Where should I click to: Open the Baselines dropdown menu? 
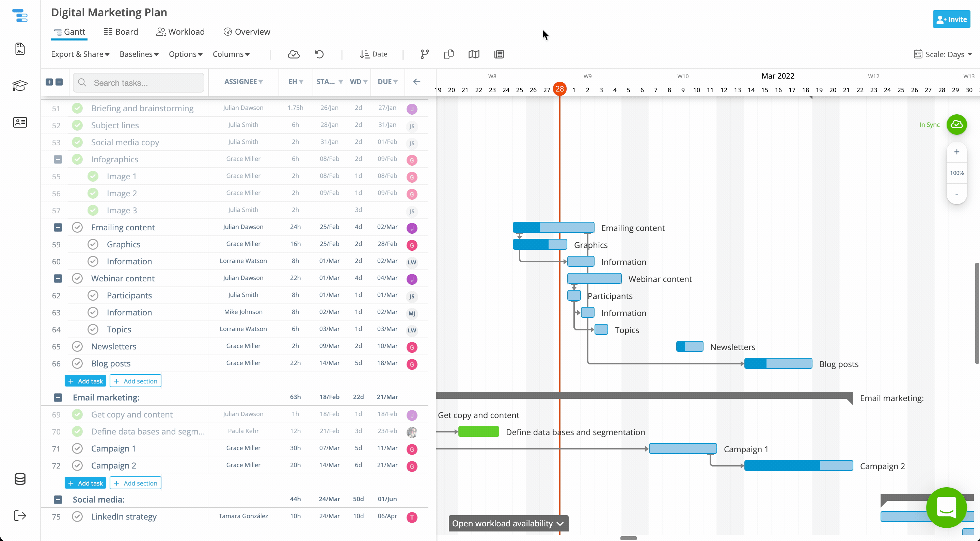[139, 54]
